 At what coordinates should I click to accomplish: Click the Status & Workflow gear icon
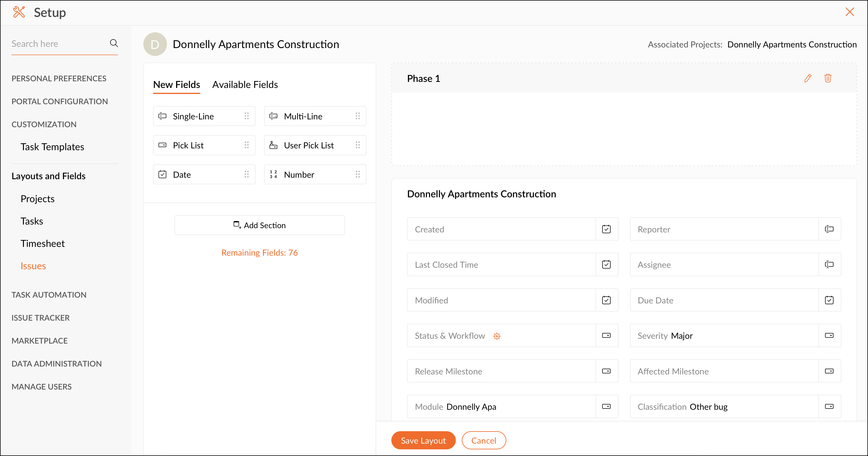point(497,336)
